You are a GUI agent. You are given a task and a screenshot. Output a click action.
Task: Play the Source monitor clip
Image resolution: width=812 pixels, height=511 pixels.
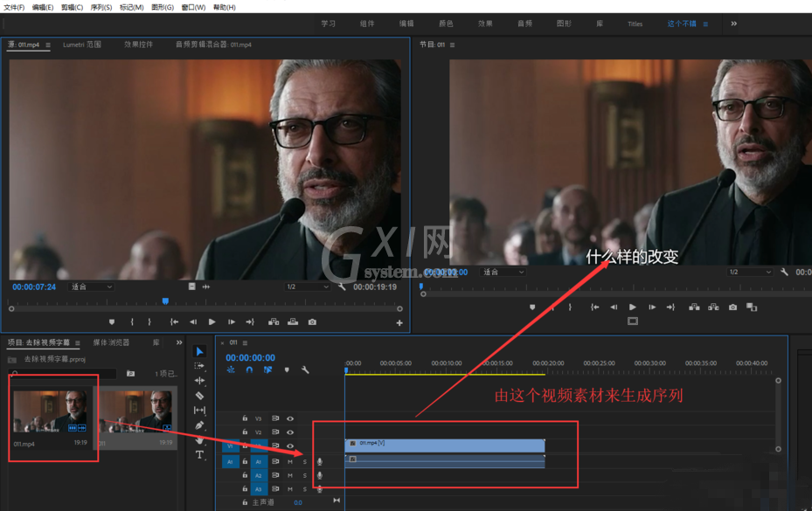(212, 322)
